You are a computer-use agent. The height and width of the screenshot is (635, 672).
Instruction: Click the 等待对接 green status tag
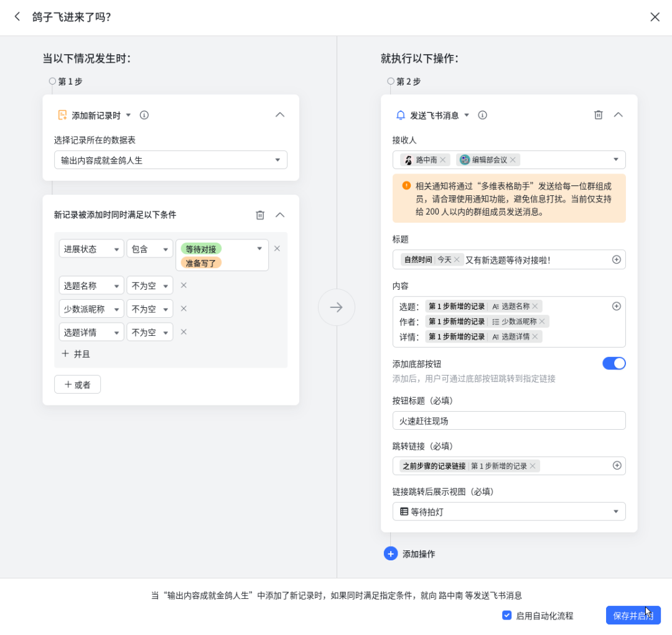201,249
